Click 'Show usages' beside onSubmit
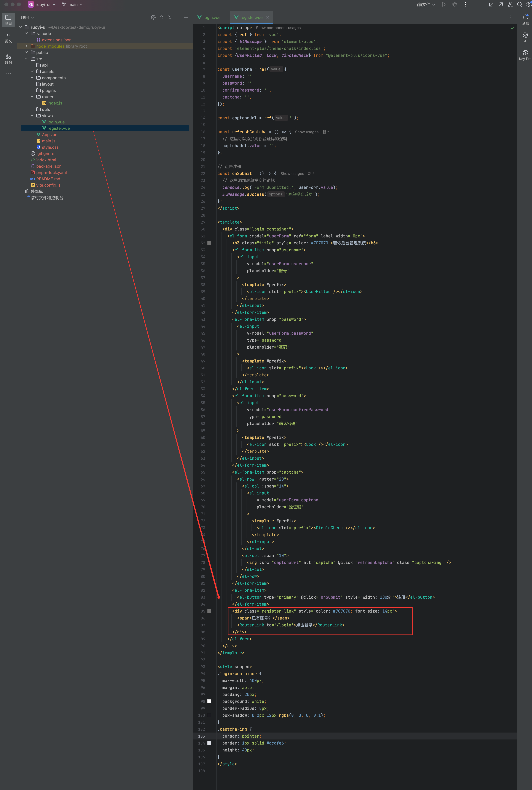The image size is (532, 790). [x=292, y=174]
